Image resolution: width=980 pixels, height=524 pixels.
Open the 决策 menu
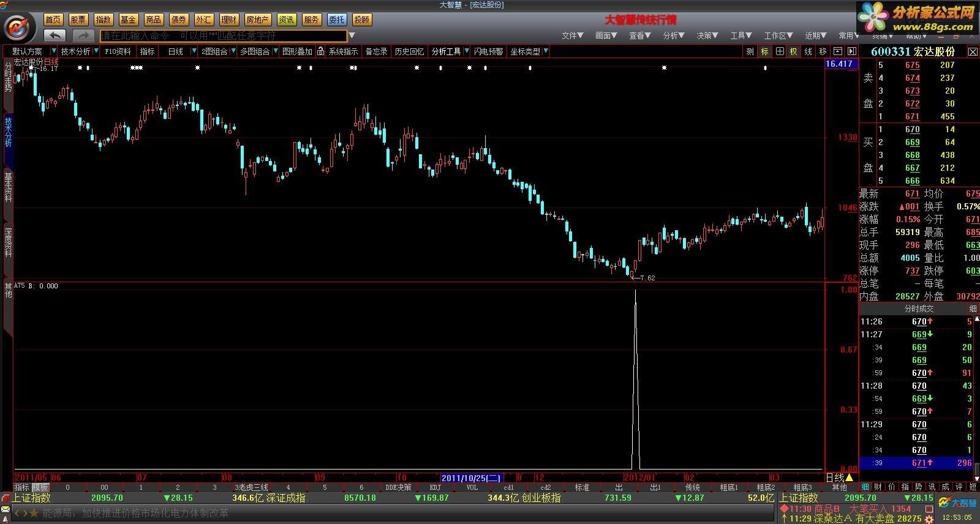coord(707,36)
